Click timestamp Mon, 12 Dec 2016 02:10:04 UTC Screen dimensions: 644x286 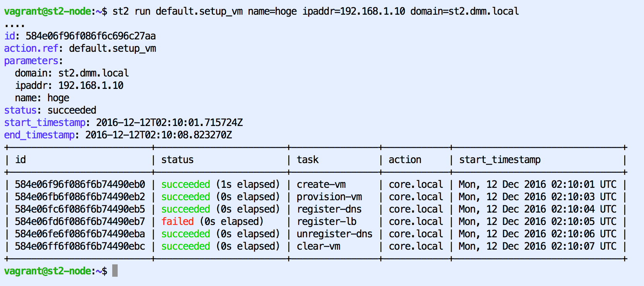pos(538,209)
